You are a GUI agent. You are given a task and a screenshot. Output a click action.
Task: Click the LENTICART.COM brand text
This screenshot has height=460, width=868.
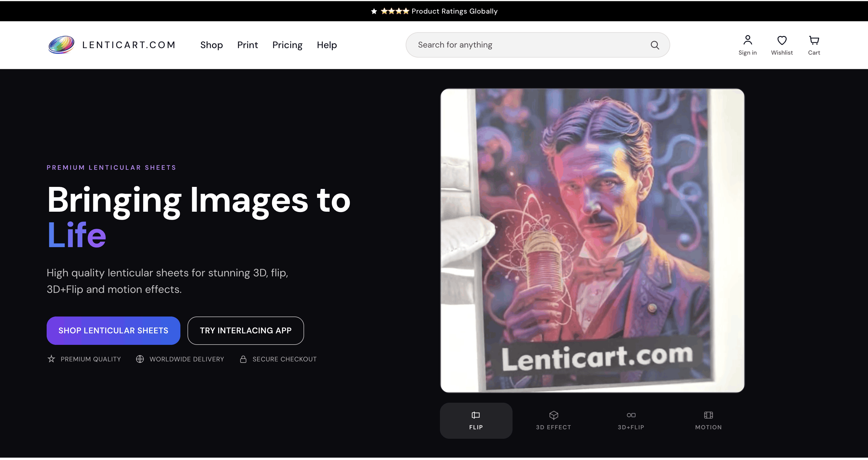129,45
